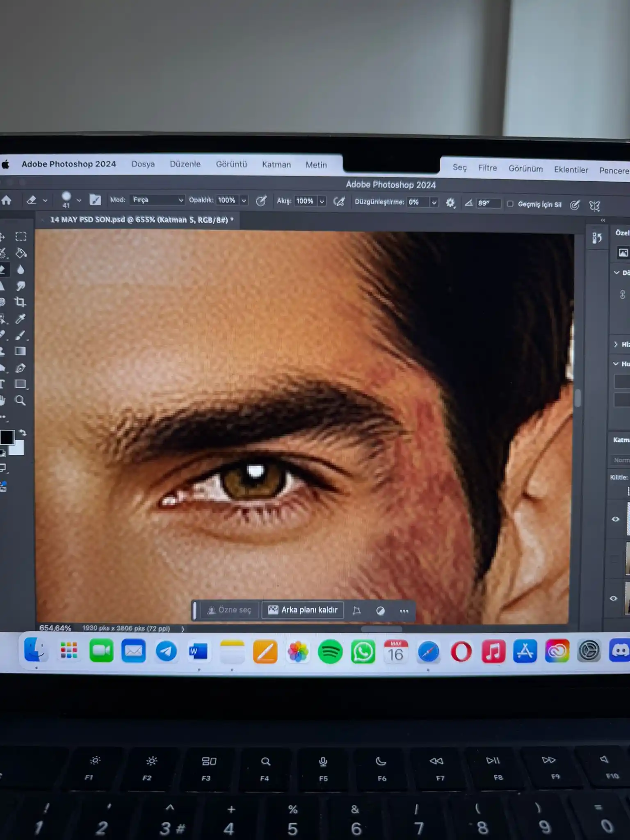This screenshot has height=840, width=630.
Task: Open the Mod Fırça dropdown
Action: pyautogui.click(x=157, y=200)
